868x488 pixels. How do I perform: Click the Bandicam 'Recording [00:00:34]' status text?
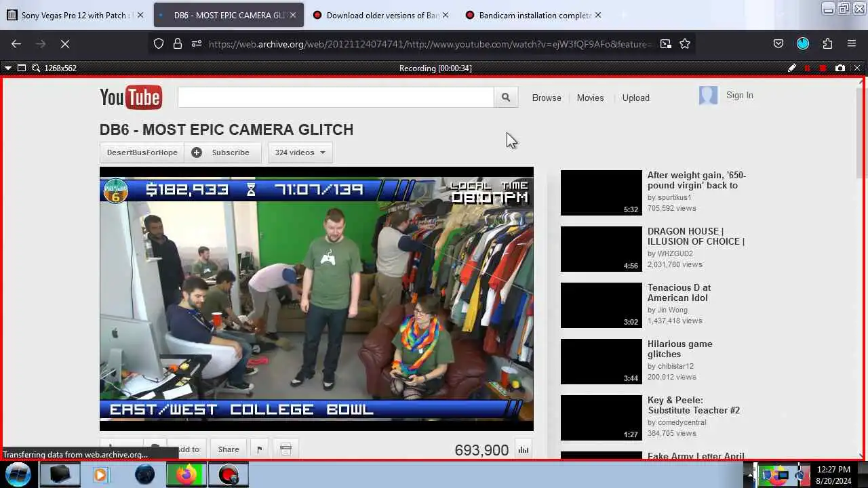tap(435, 68)
